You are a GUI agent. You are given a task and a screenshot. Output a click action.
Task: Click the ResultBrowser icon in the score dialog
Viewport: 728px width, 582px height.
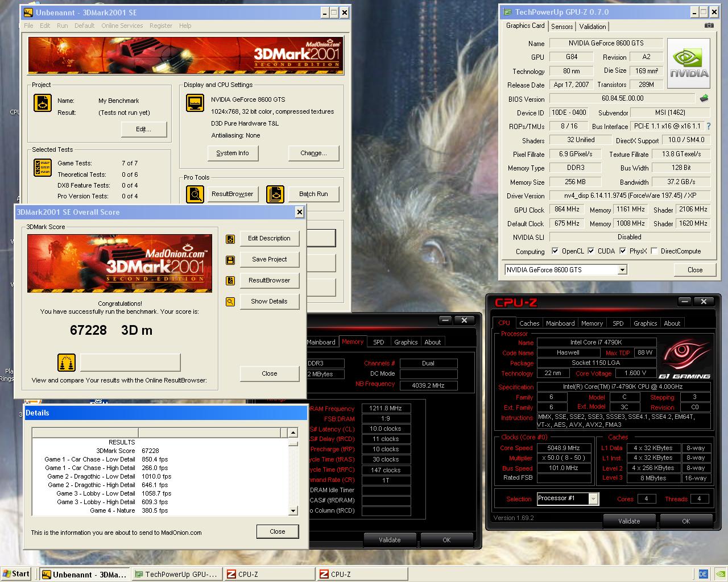(230, 281)
